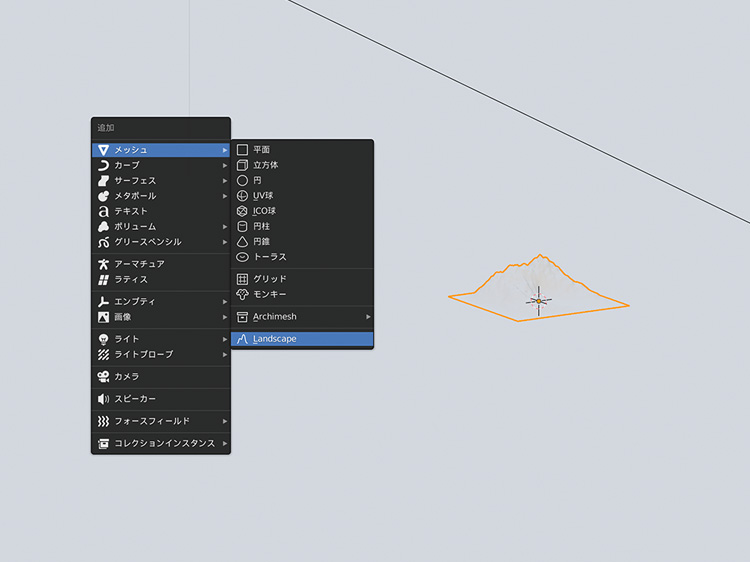This screenshot has height=562, width=750.
Task: Select the UV Sphere icon
Action: click(x=242, y=196)
